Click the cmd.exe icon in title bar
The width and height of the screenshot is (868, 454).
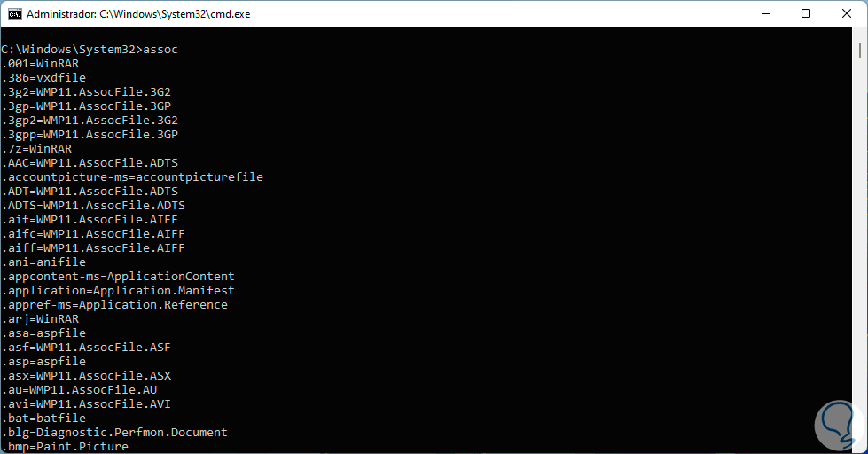pos(15,14)
